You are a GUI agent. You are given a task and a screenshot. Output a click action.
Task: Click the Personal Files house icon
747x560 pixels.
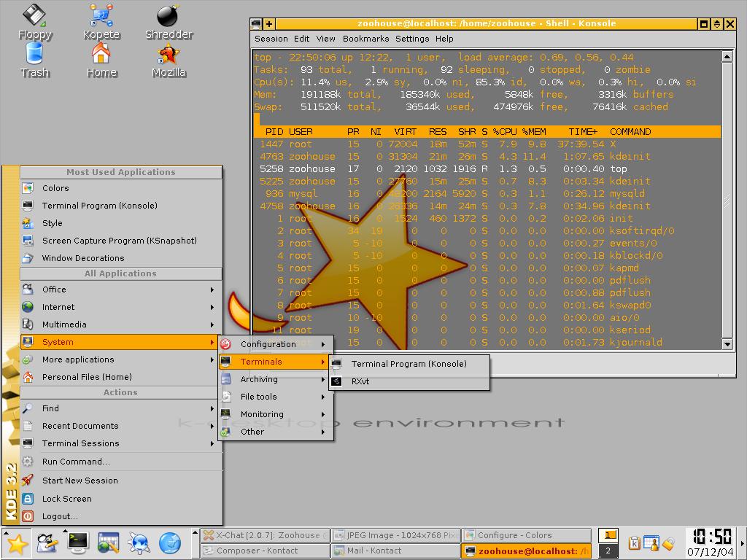(x=28, y=377)
